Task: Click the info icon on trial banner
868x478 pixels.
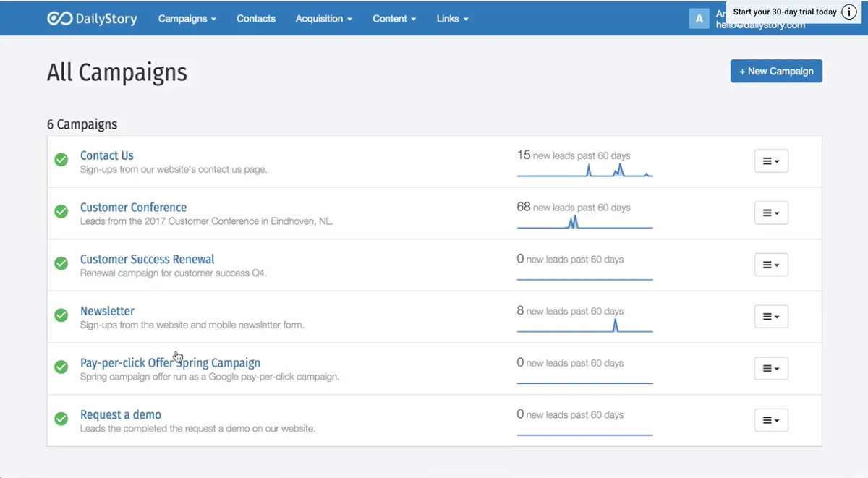Action: 849,12
